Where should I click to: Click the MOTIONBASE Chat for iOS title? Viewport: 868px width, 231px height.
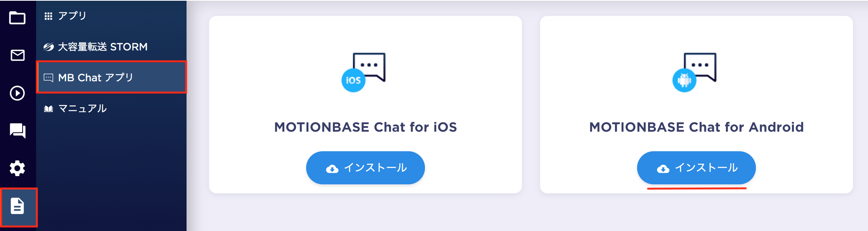366,127
